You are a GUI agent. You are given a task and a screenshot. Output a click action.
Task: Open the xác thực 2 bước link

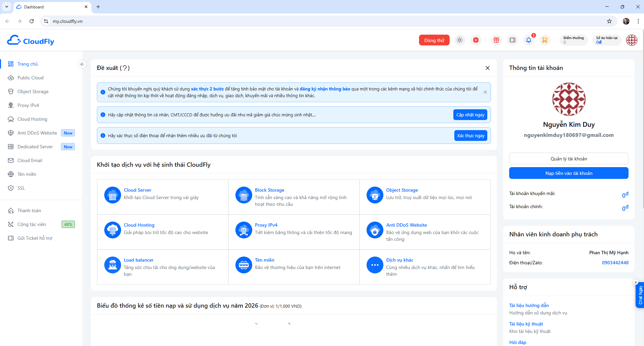coord(207,89)
